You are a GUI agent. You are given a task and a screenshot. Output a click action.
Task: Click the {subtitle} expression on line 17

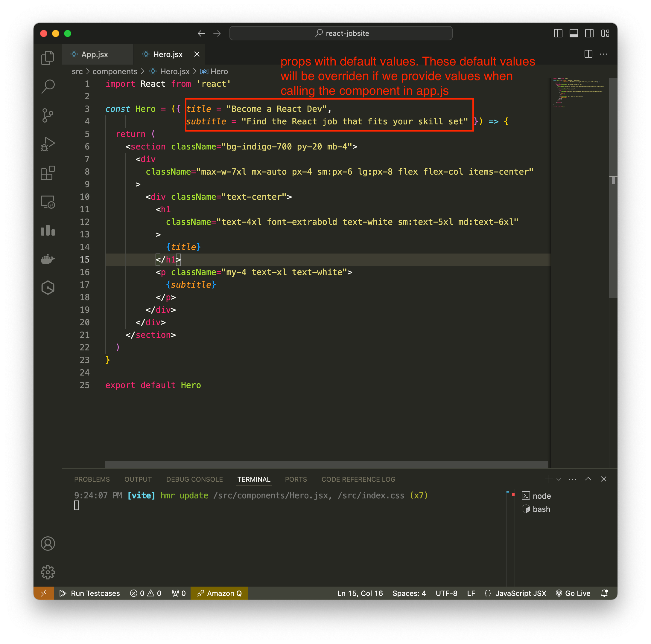pyautogui.click(x=191, y=285)
